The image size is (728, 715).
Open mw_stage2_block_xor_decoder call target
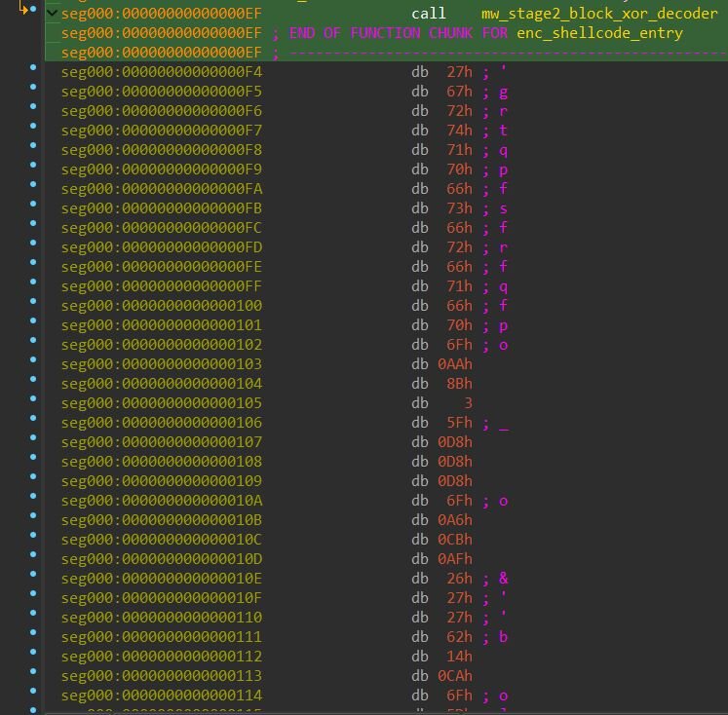click(x=598, y=14)
